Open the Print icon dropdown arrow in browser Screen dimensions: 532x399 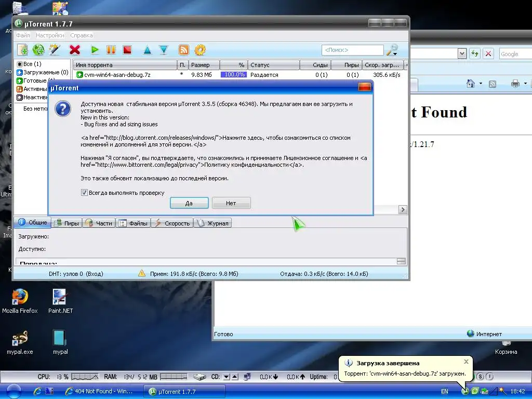[526, 84]
